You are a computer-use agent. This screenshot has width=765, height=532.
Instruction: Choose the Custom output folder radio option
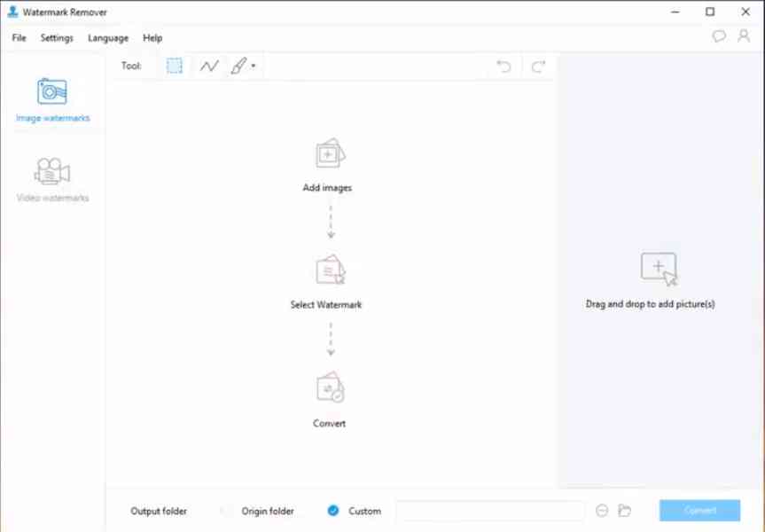pos(333,511)
